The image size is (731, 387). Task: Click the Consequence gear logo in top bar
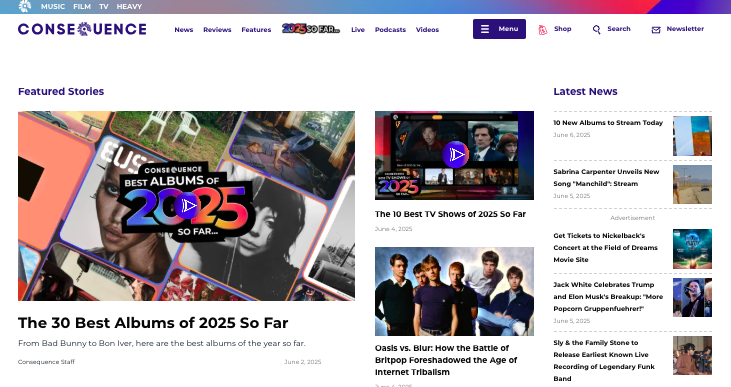point(24,6)
